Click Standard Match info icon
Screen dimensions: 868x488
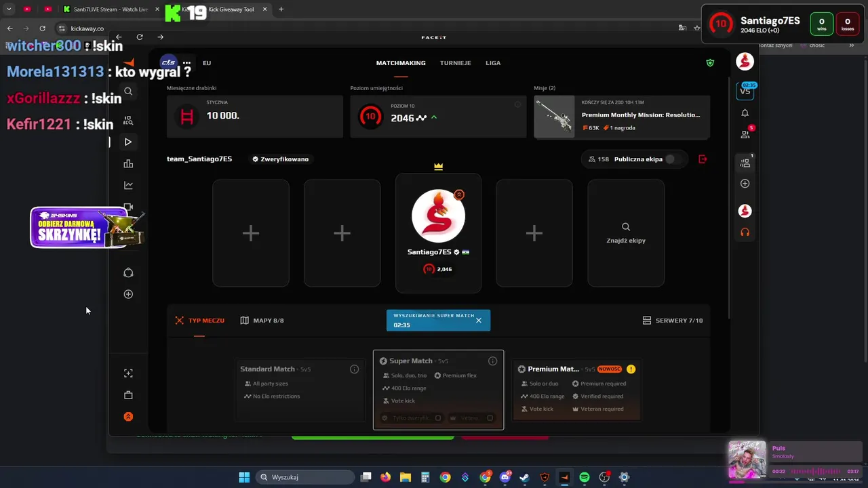(x=354, y=369)
